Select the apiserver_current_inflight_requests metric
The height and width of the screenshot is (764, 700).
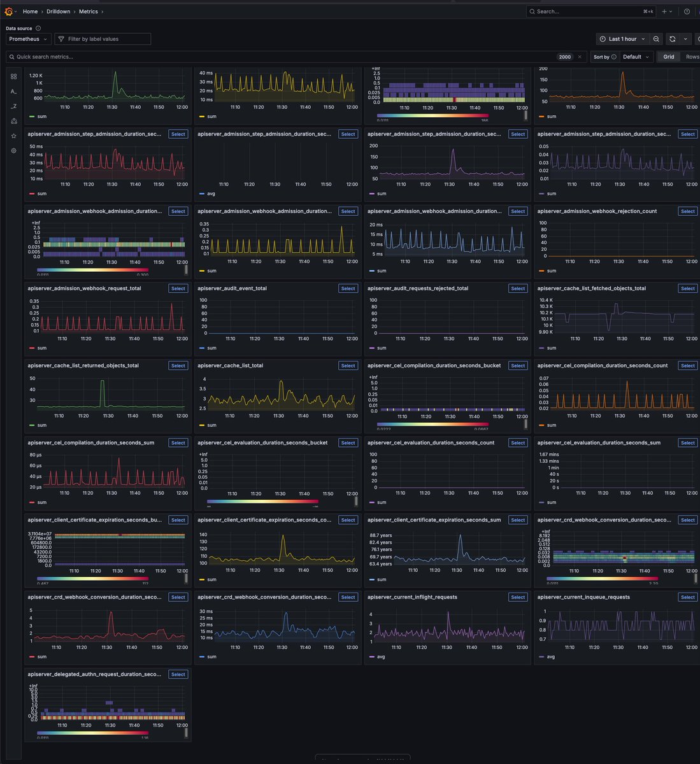518,597
